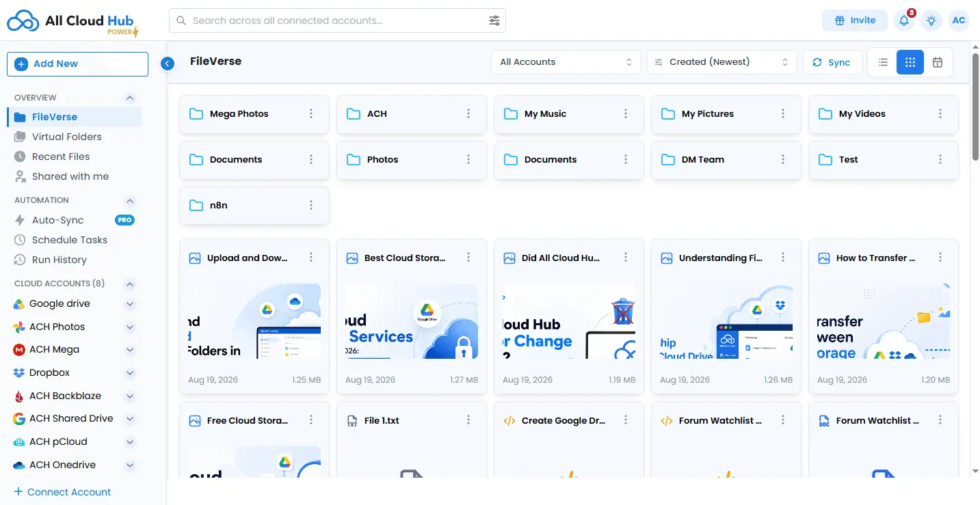Open the notifications bell
This screenshot has height=505, width=980.
tap(904, 21)
